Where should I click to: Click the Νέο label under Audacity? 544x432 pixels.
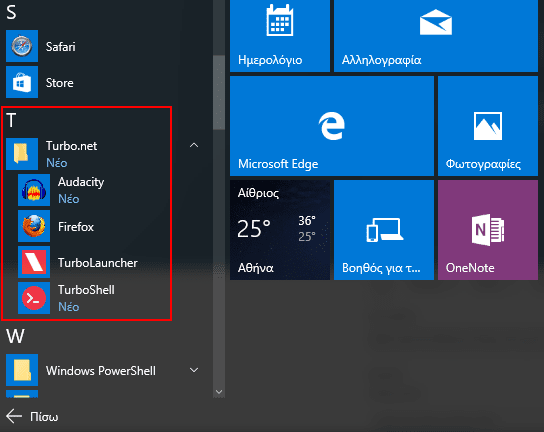click(x=69, y=199)
